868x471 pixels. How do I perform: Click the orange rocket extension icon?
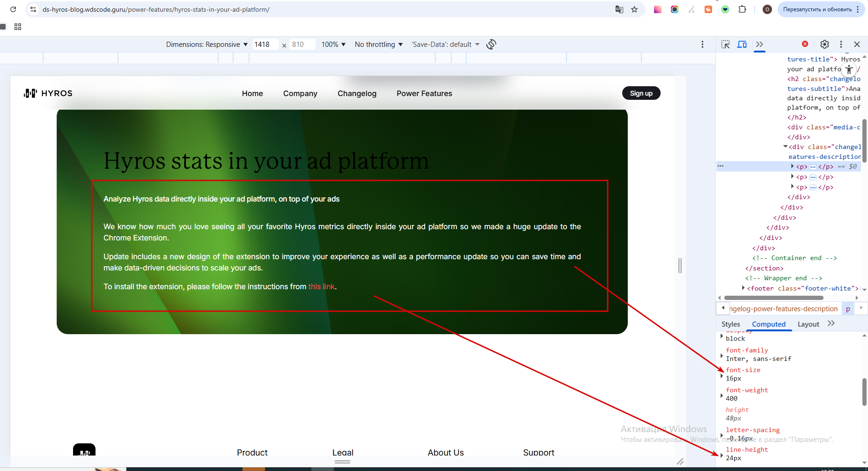coord(708,9)
